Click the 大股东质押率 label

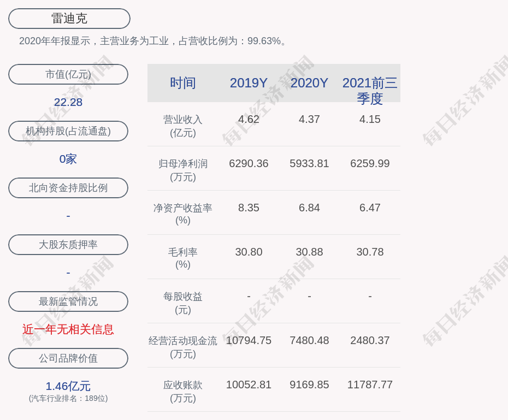click(68, 245)
